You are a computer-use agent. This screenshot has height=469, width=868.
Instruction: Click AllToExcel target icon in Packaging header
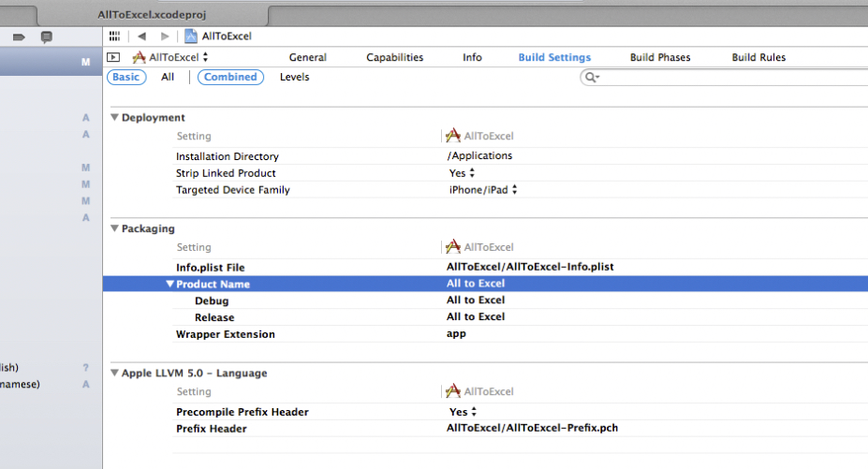point(453,246)
